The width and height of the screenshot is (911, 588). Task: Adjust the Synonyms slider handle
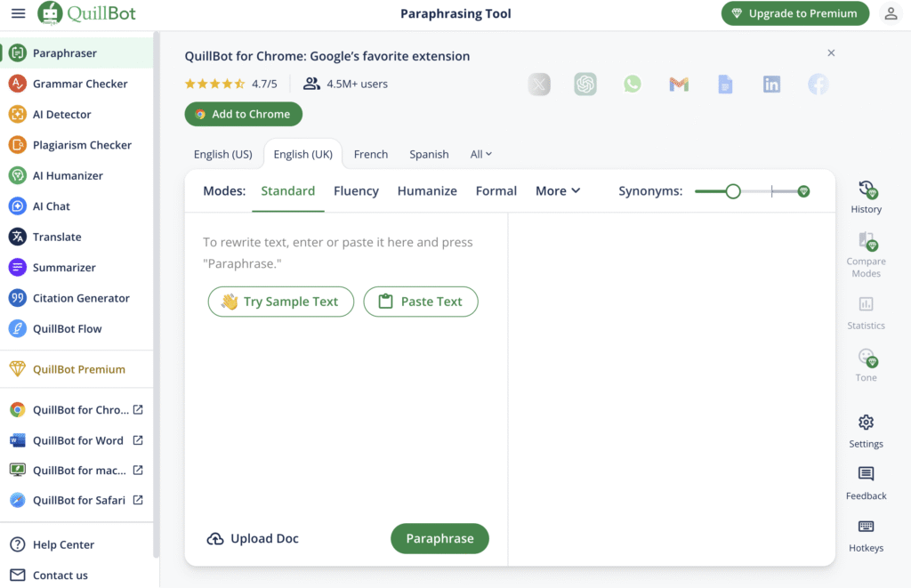733,191
